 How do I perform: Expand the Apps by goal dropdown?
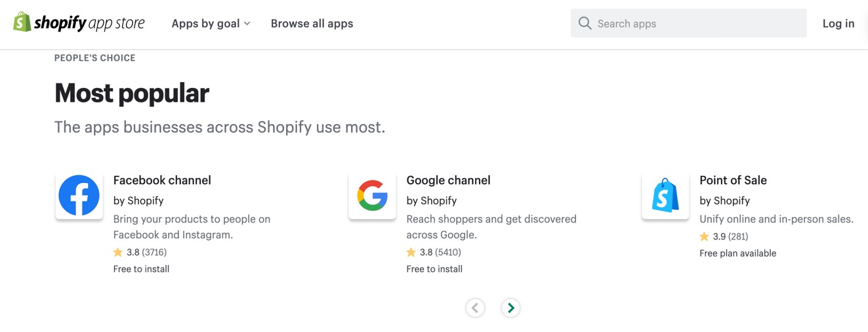[205, 24]
